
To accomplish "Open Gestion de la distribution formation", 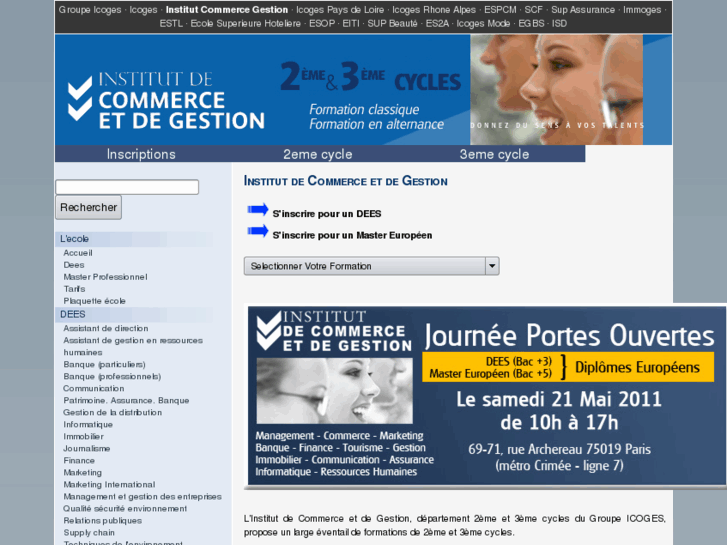I will [113, 413].
